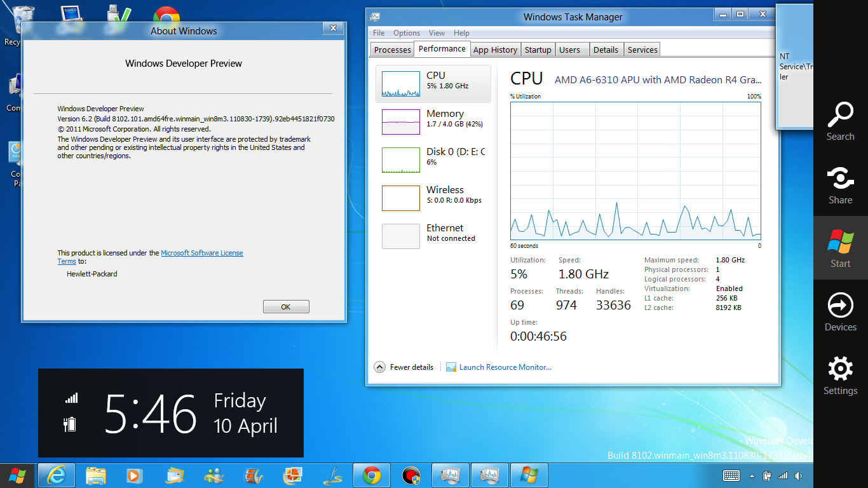This screenshot has width=868, height=488.
Task: Click the Threads count 974
Action: pos(566,305)
